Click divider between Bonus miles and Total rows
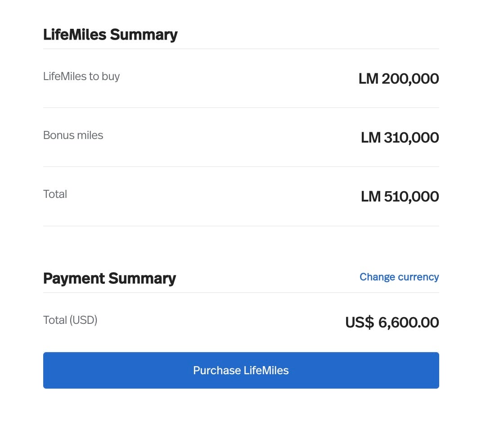Viewport: 486px width, 448px height. point(241,166)
